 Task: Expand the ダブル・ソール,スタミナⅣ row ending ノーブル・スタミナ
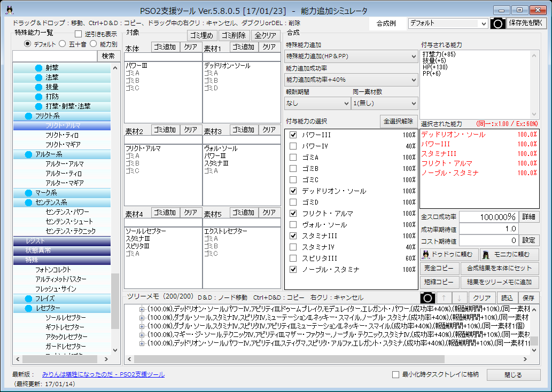click(x=142, y=318)
